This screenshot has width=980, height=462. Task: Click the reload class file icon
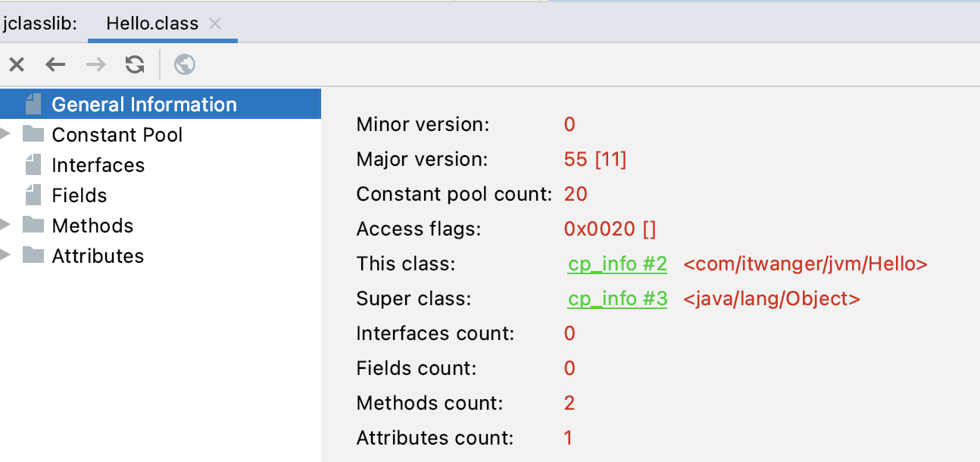(135, 65)
